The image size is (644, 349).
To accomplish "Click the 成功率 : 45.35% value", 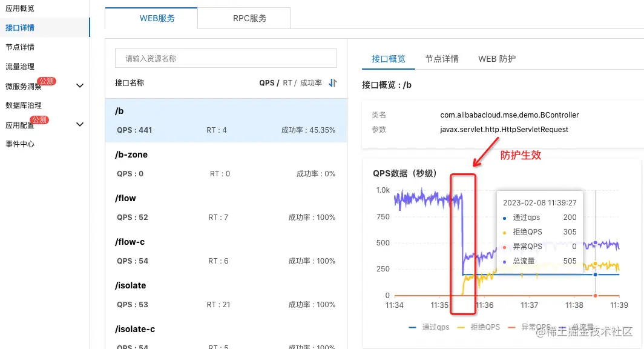I will pos(308,130).
